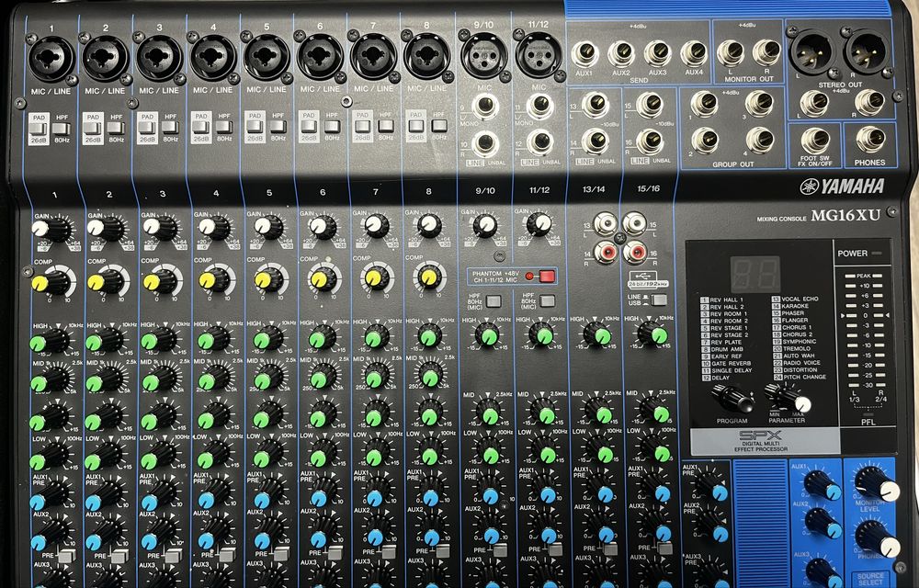919x588 pixels.
Task: Click the two-digit program number display
Action: [754, 274]
